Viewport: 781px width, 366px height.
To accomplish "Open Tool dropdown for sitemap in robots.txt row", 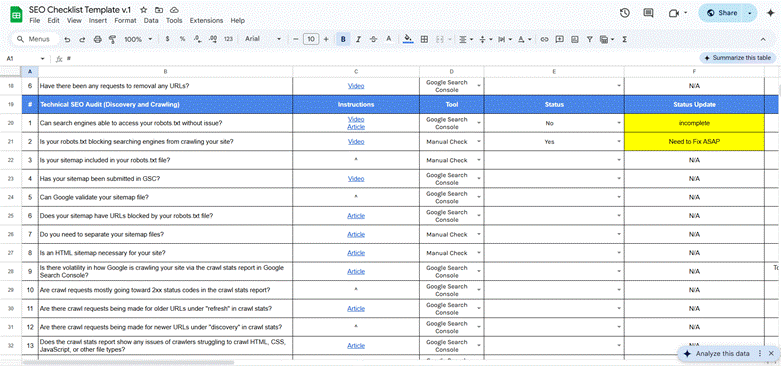I will (x=479, y=160).
